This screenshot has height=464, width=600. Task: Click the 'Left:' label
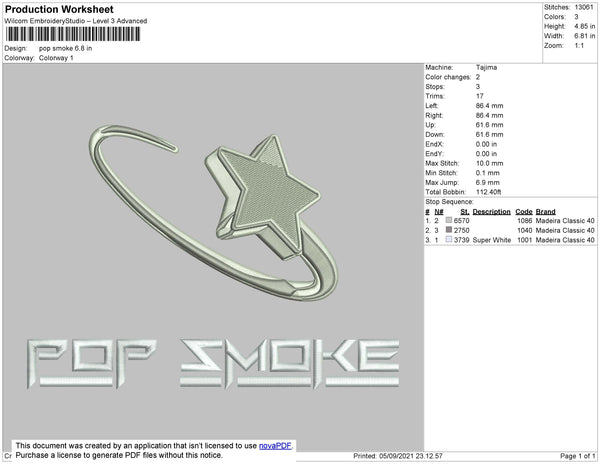point(432,106)
